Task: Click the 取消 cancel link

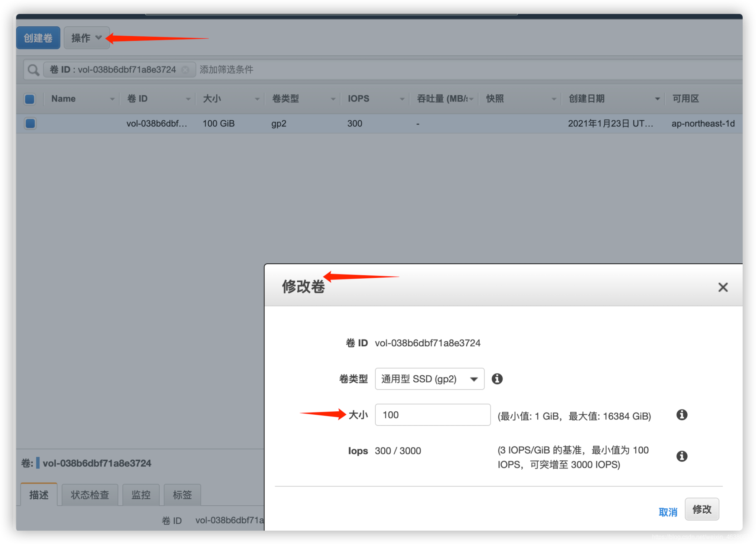Action: coord(667,512)
